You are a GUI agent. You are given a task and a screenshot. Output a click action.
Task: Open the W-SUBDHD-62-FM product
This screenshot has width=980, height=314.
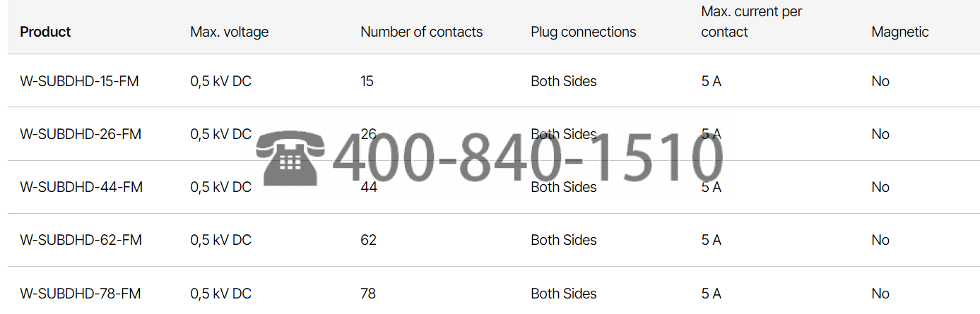click(x=81, y=240)
